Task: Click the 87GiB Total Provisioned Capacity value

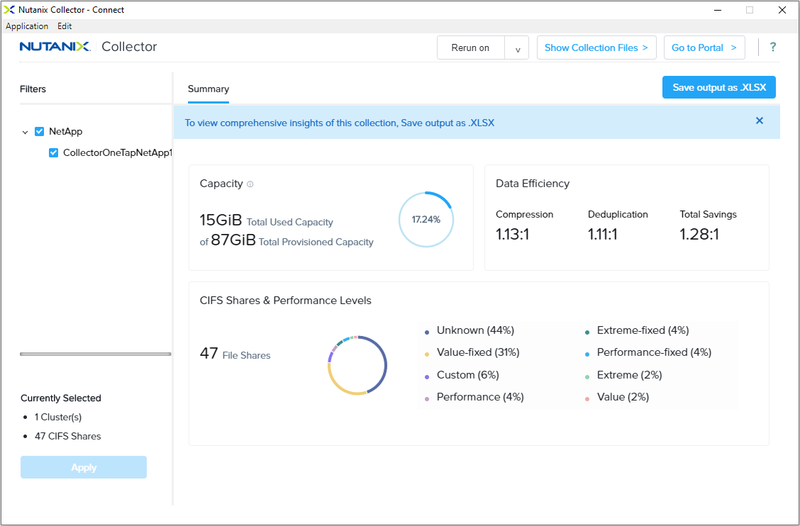Action: coord(233,240)
